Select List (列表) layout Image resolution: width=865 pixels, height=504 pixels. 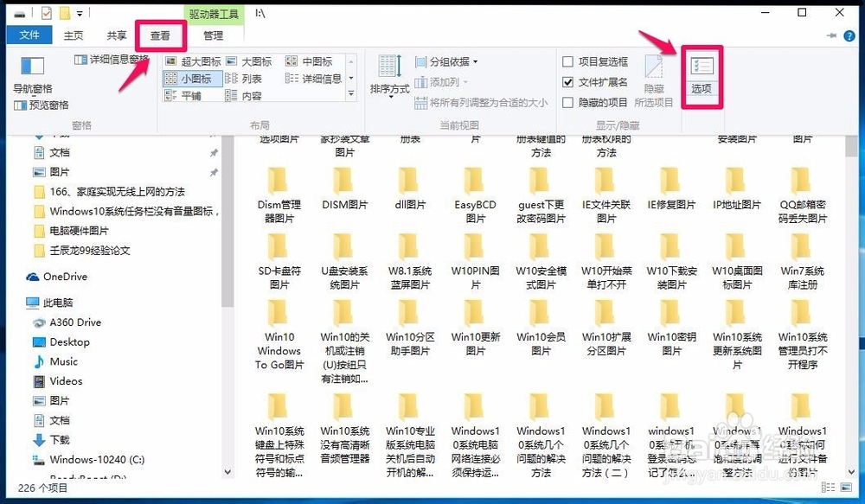coord(243,79)
